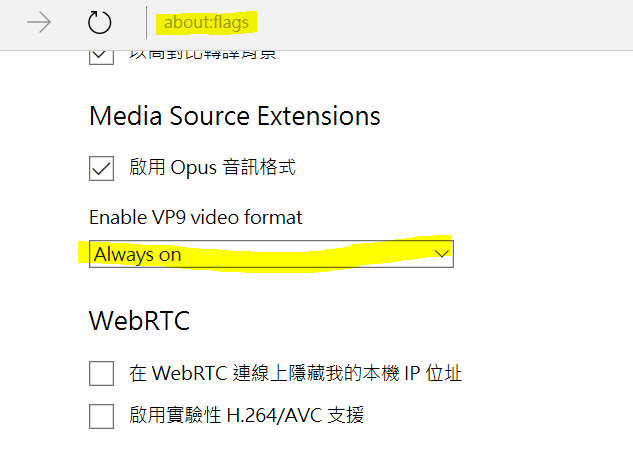This screenshot has height=456, width=633.
Task: Click the forward navigation arrow
Action: [39, 22]
